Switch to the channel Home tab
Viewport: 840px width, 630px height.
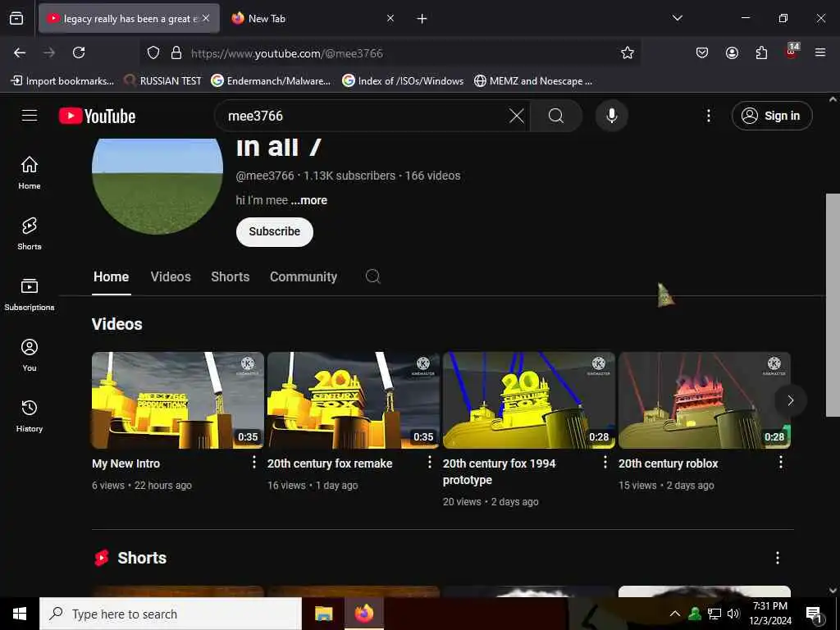[x=112, y=277]
